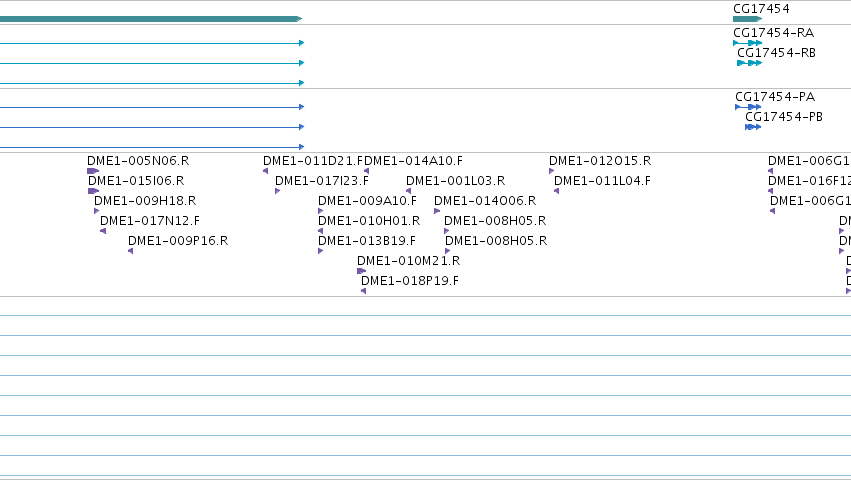Select the arrow glyph under DME1-001L03.R
The width and height of the screenshot is (851, 480).
pyautogui.click(x=408, y=191)
